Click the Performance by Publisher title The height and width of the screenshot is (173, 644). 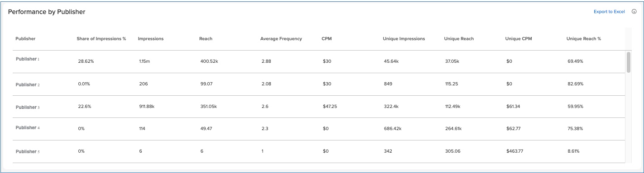pyautogui.click(x=47, y=12)
